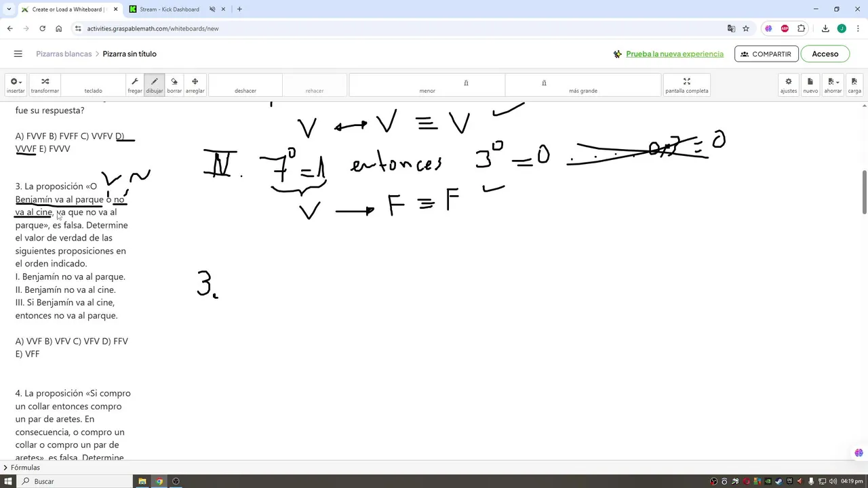
Task: Close the Create or Load a Whiteboard tab
Action: tap(115, 9)
